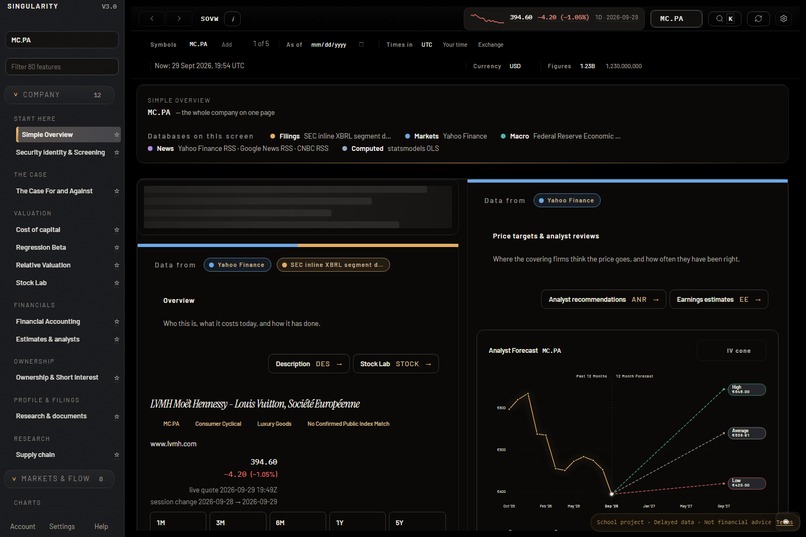806x537 pixels.
Task: Switch times to Exchange
Action: [490, 45]
